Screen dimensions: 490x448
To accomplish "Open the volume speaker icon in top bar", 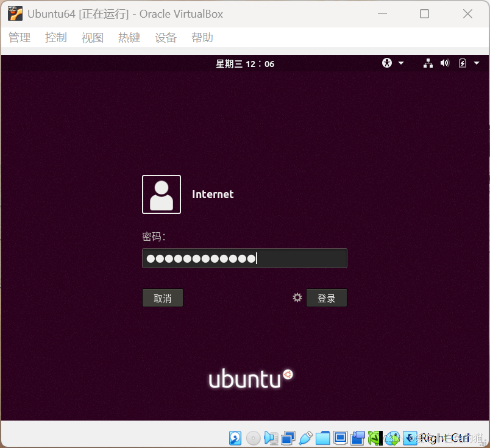I will (445, 63).
